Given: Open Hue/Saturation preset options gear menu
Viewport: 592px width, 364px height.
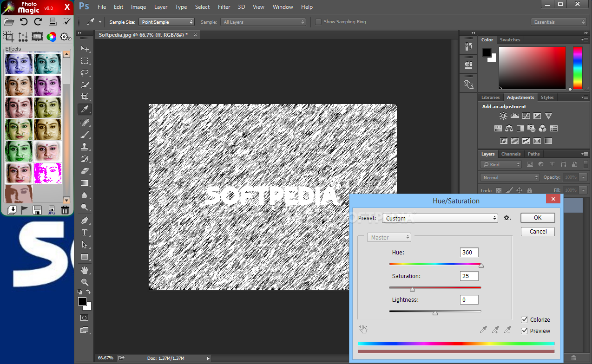Looking at the screenshot, I should tap(507, 218).
